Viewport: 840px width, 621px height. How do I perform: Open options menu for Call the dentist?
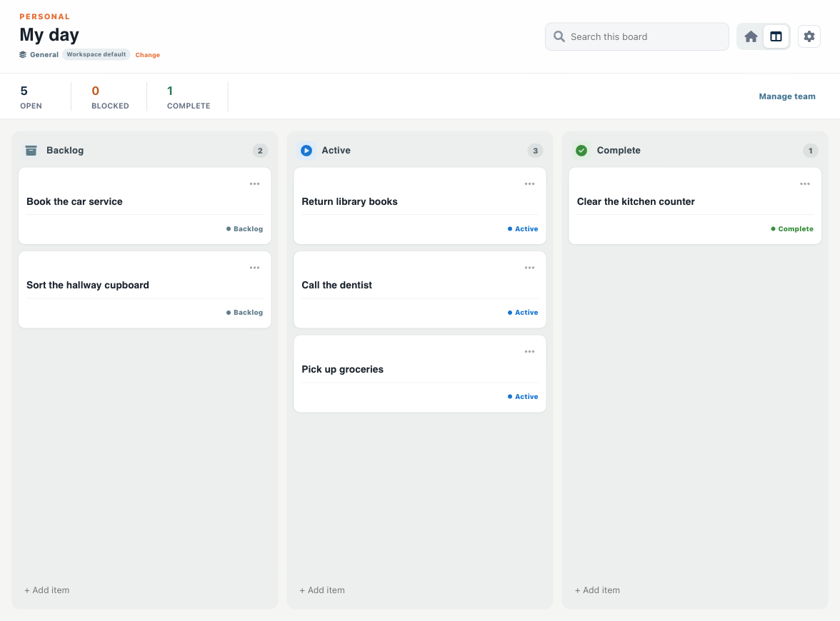click(529, 268)
